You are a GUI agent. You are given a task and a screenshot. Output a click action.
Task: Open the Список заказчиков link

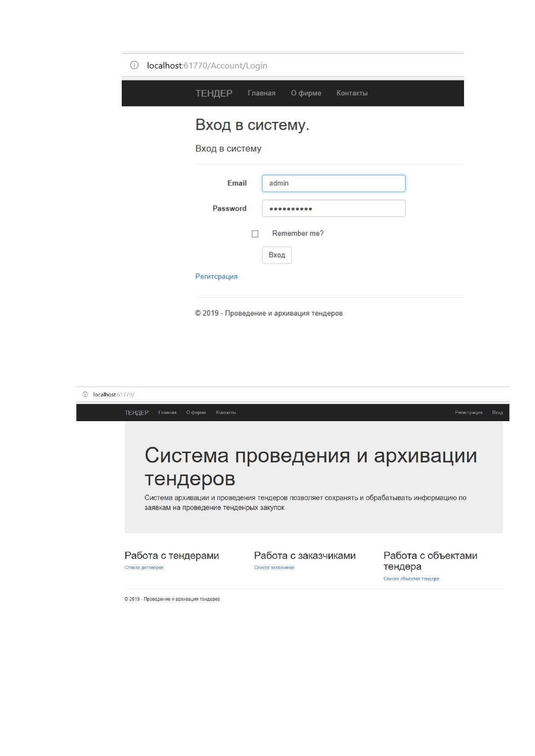tap(274, 568)
